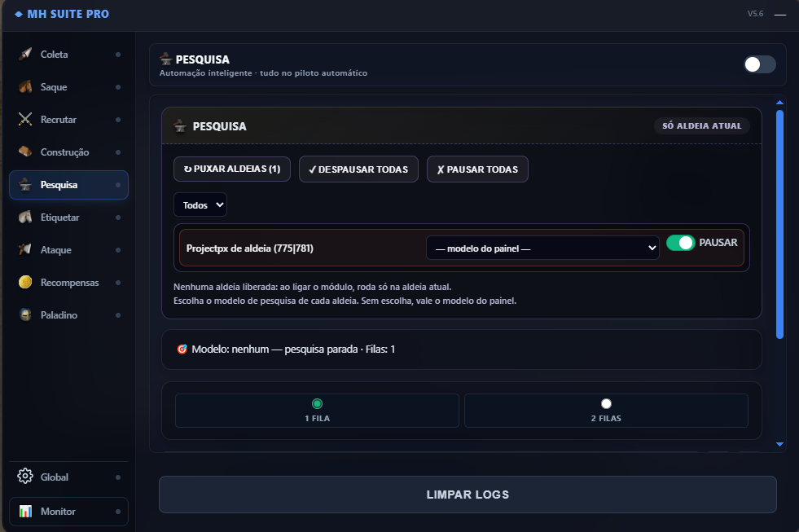Click the V5.6 version label
799x532 pixels.
coord(755,14)
